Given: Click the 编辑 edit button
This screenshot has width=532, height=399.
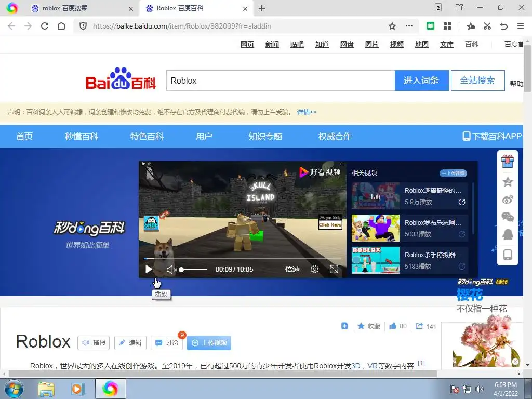Looking at the screenshot, I should [130, 343].
